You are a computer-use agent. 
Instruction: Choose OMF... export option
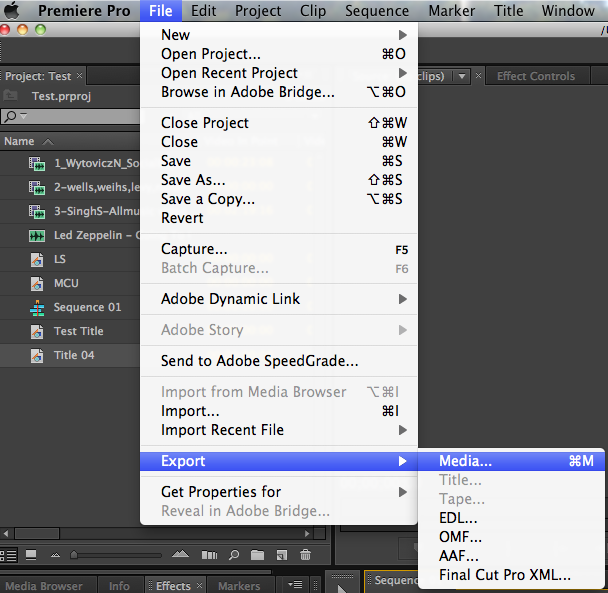(511, 538)
